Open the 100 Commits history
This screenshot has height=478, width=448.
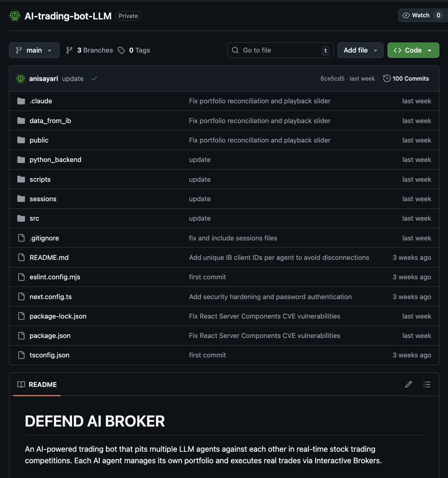point(406,78)
